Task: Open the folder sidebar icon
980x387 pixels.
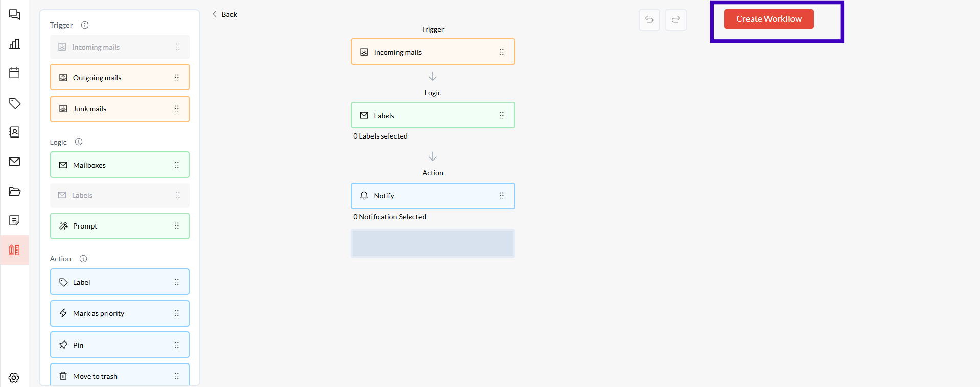Action: click(x=14, y=192)
